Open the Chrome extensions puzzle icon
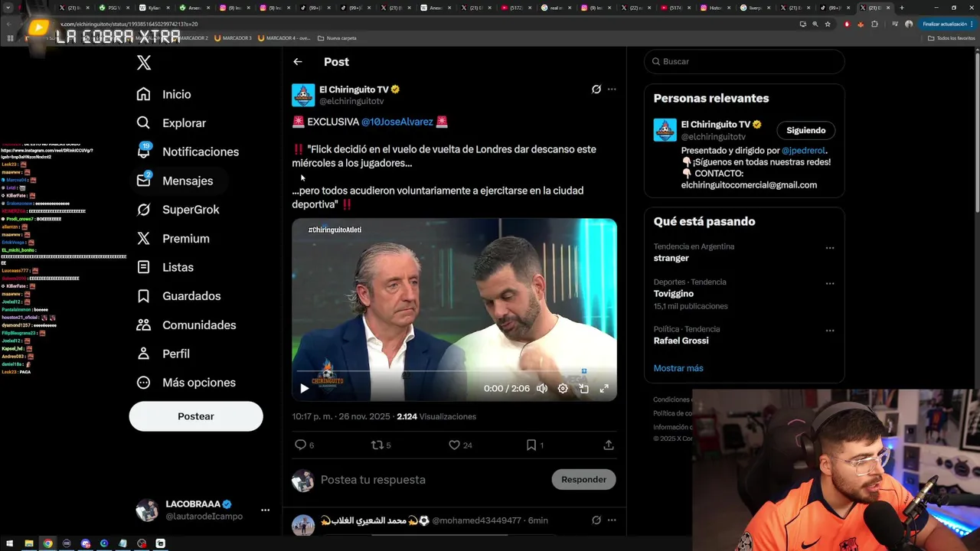Screen dimensions: 980x551 874,24
